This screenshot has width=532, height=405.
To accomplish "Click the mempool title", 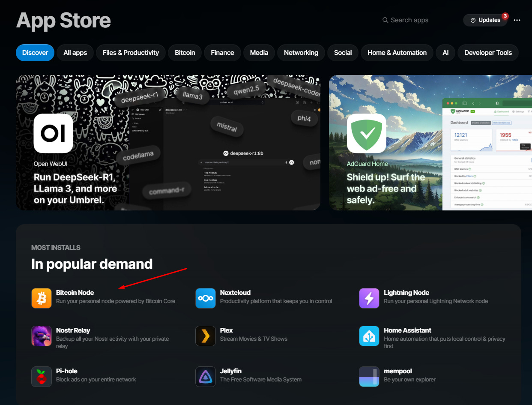I will (x=398, y=371).
